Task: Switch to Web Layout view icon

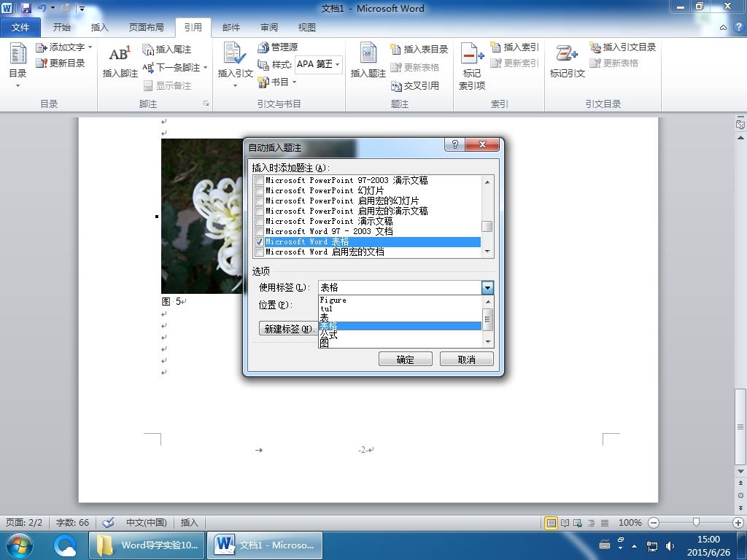Action: pos(578,523)
